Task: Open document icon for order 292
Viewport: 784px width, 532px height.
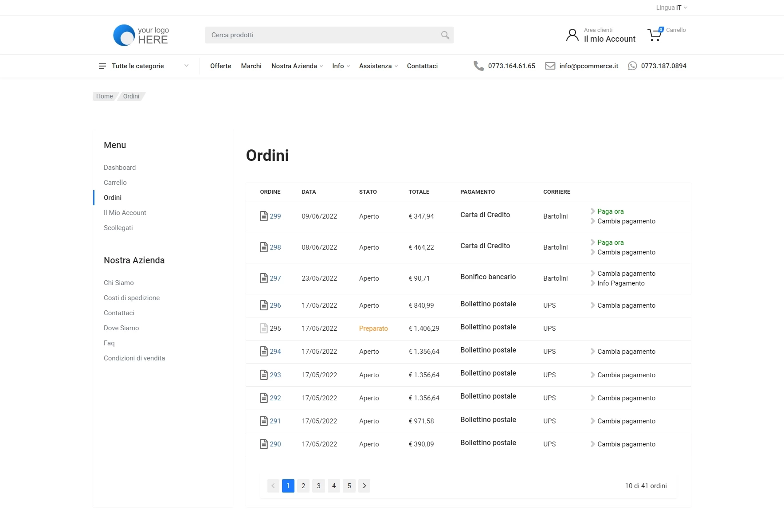Action: click(264, 398)
